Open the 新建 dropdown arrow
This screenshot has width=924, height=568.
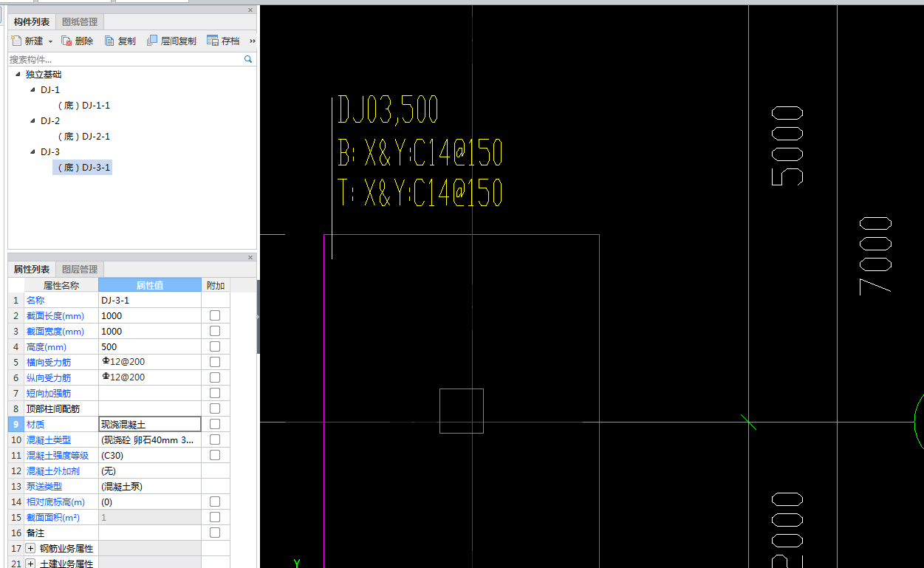(x=50, y=42)
